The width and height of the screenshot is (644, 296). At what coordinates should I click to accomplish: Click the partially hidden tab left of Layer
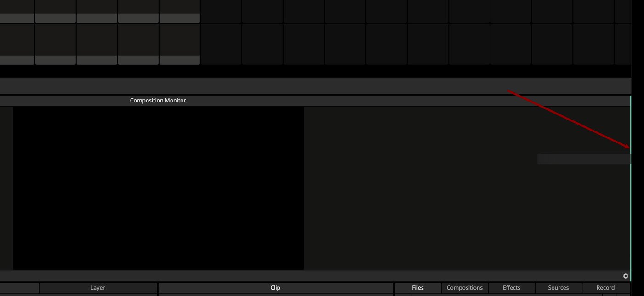point(19,288)
